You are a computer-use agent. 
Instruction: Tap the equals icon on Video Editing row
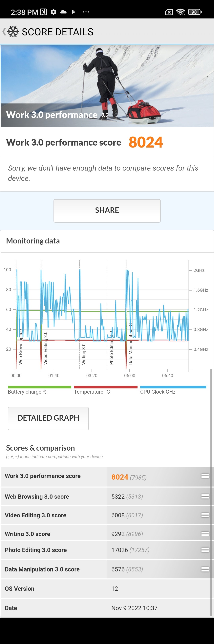coord(205,515)
